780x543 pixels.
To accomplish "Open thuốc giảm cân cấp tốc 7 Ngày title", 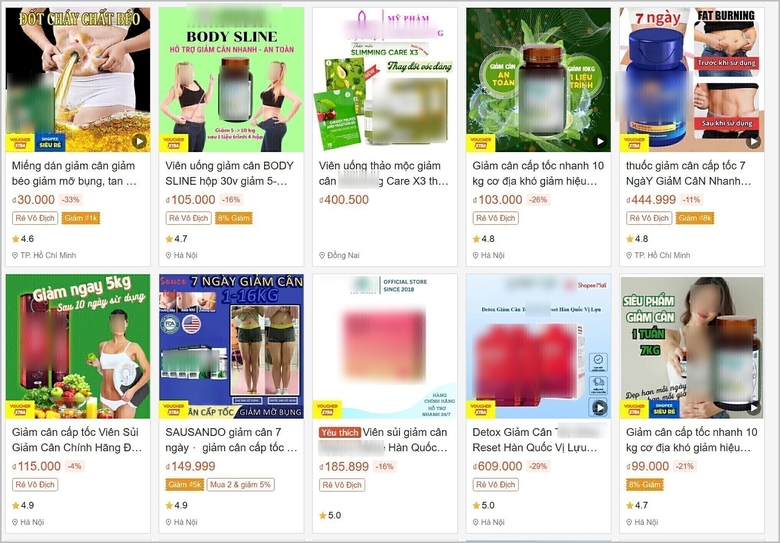I will click(x=688, y=173).
